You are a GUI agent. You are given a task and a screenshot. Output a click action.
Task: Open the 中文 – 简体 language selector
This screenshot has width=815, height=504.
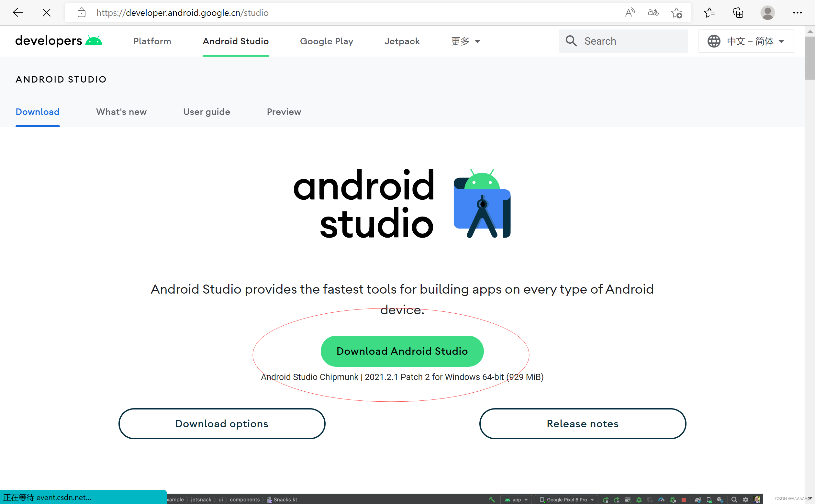(x=746, y=41)
